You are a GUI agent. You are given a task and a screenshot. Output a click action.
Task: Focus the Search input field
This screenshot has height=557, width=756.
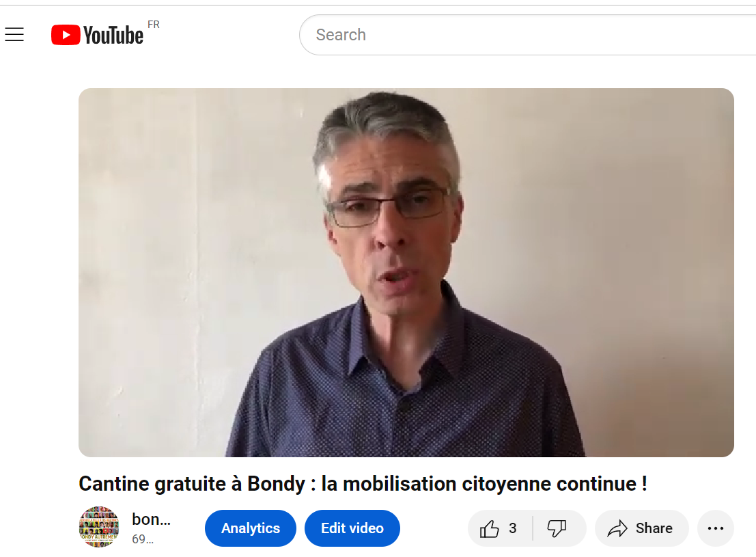[527, 35]
